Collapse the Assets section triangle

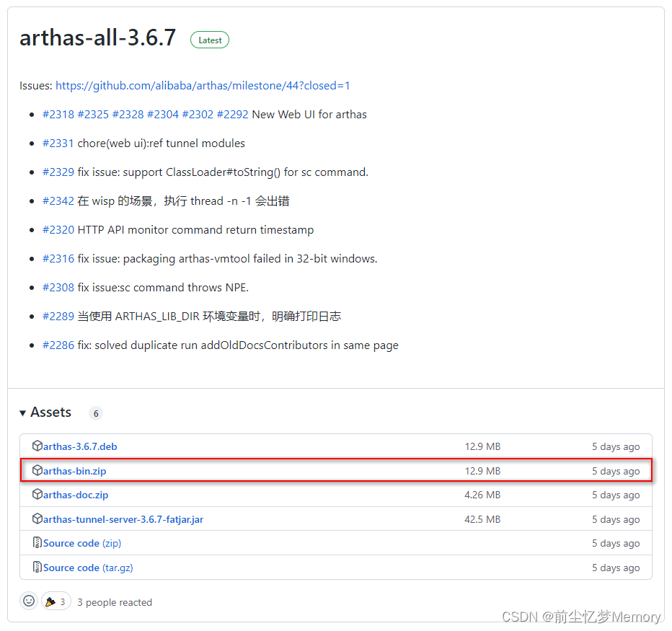pyautogui.click(x=23, y=413)
